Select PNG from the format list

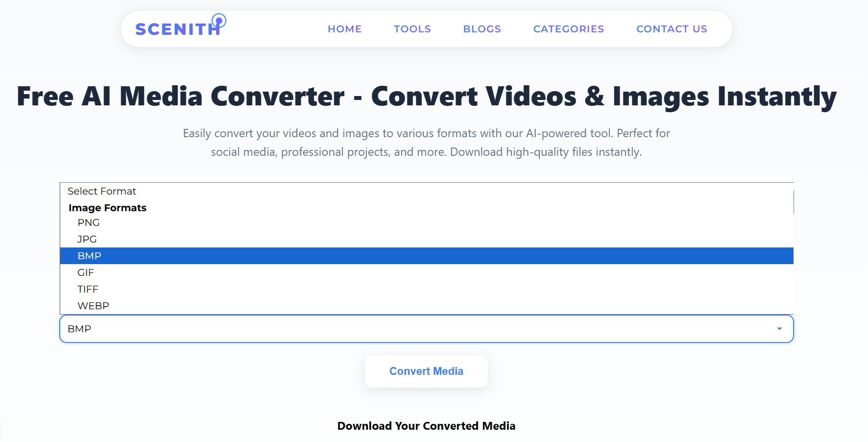tap(89, 222)
